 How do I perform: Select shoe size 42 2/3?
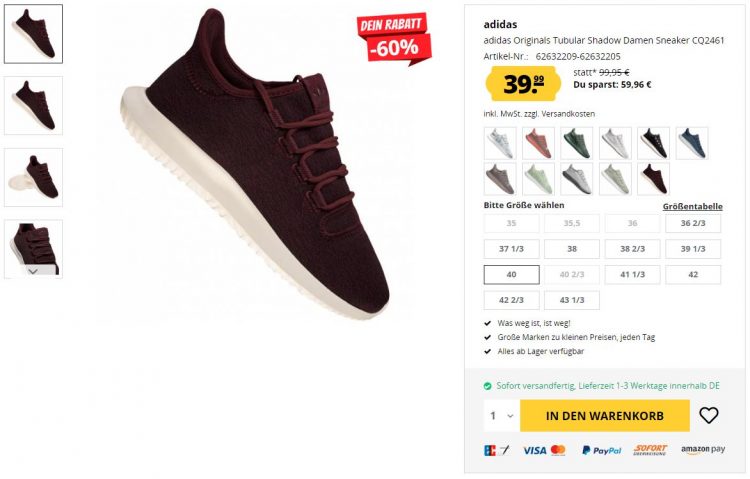[511, 300]
